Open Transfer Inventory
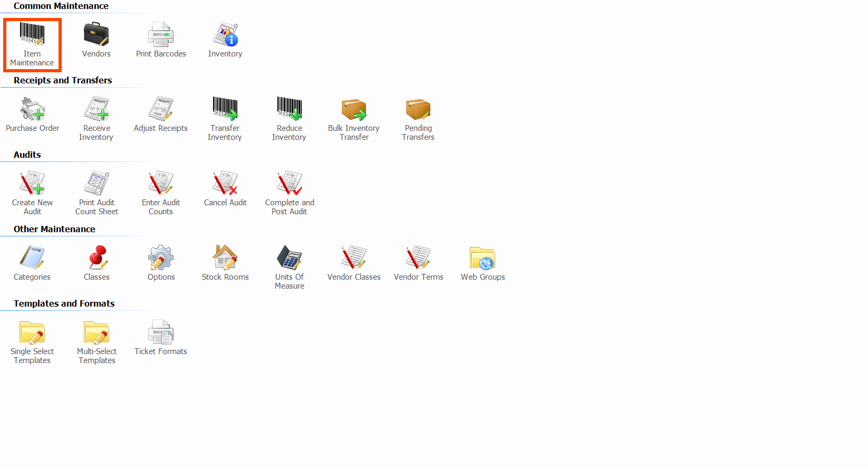This screenshot has width=868, height=467. click(x=225, y=109)
